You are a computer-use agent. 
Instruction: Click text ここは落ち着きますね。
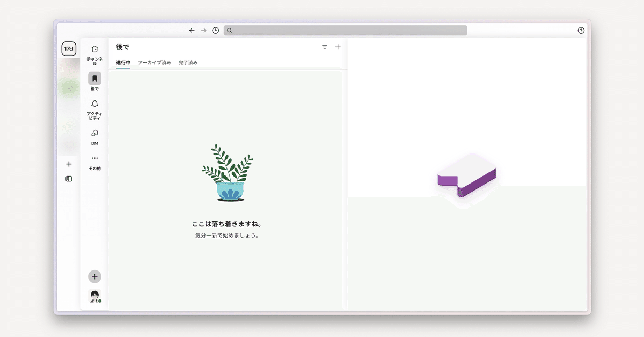coord(227,224)
